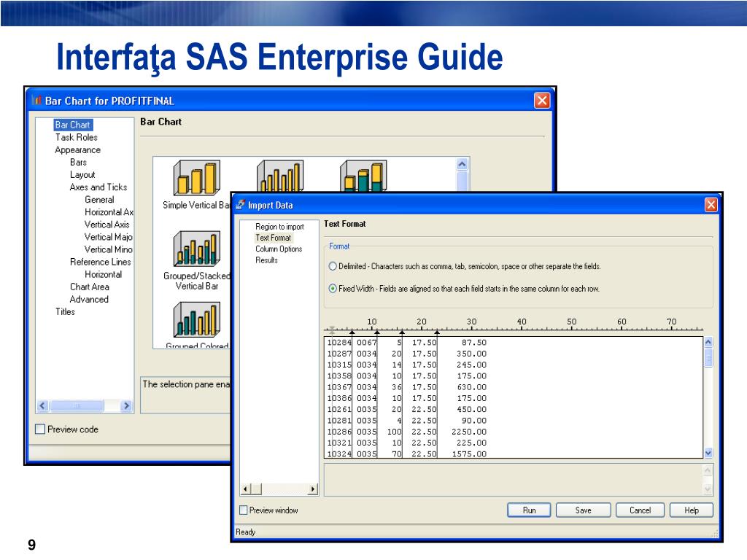Click left arrow of Import Data pane scrollbar

tap(245, 489)
